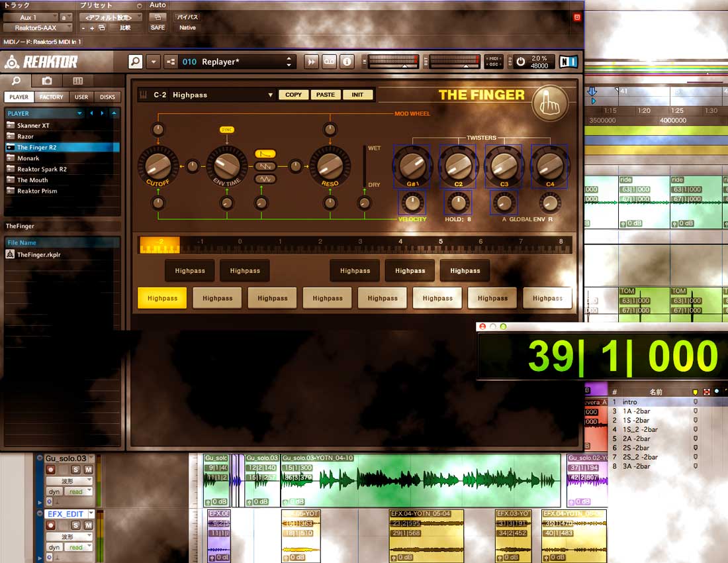Switch to the browser magnifier tab
This screenshot has height=563, width=728.
coord(16,81)
